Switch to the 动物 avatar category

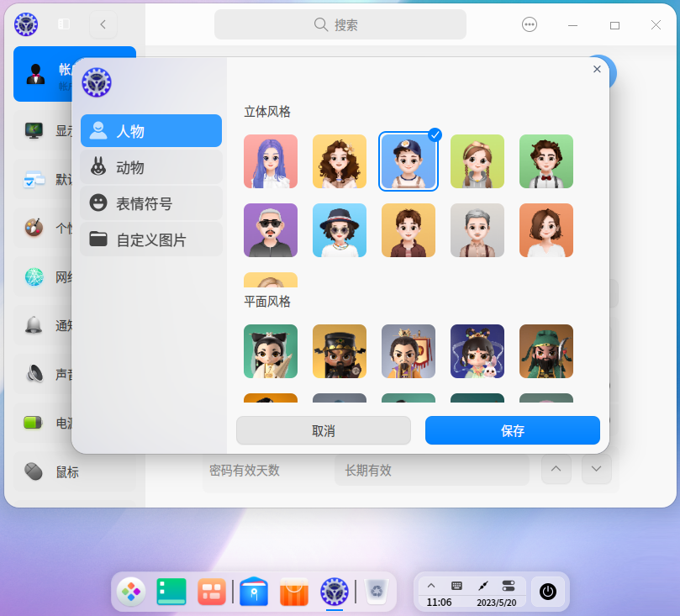coord(151,167)
